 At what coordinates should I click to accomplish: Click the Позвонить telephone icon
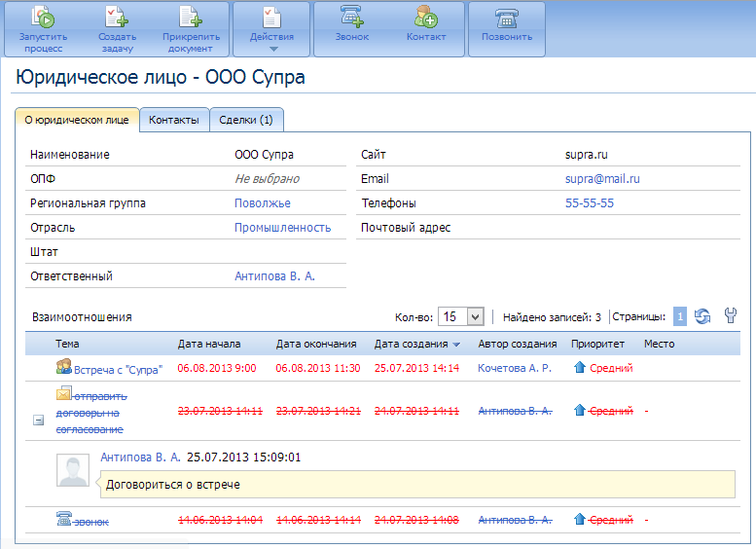click(507, 18)
